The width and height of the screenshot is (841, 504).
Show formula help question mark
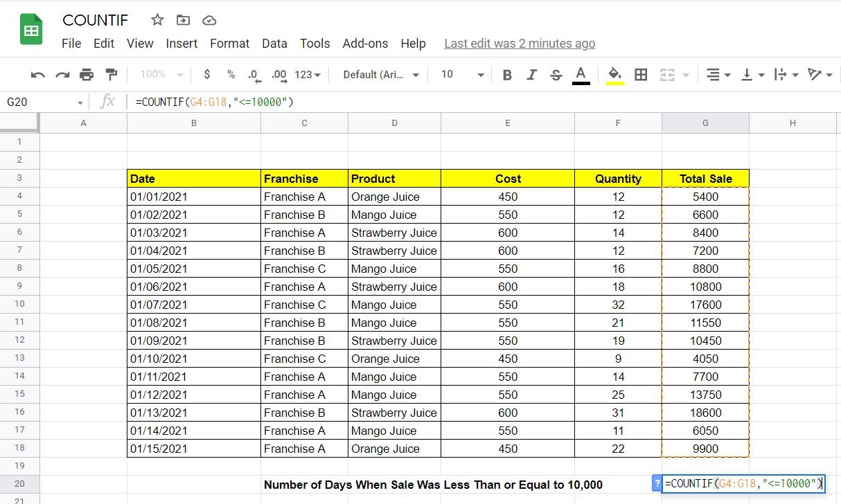pyautogui.click(x=657, y=484)
